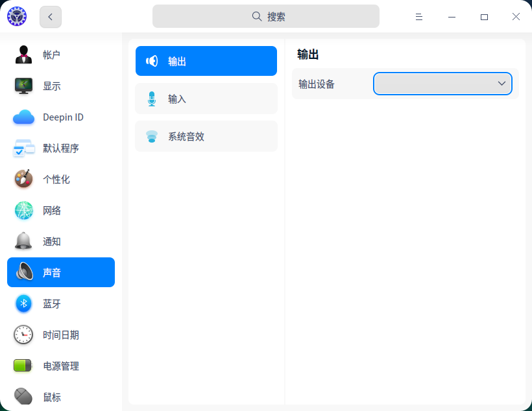This screenshot has width=532, height=411.
Task: Select the 输出 output entry in middle panel
Action: point(206,60)
